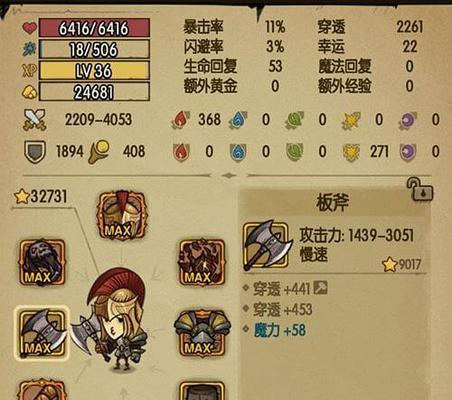The image size is (452, 400).
Task: Toggle the item lock padlock icon
Action: tap(420, 189)
